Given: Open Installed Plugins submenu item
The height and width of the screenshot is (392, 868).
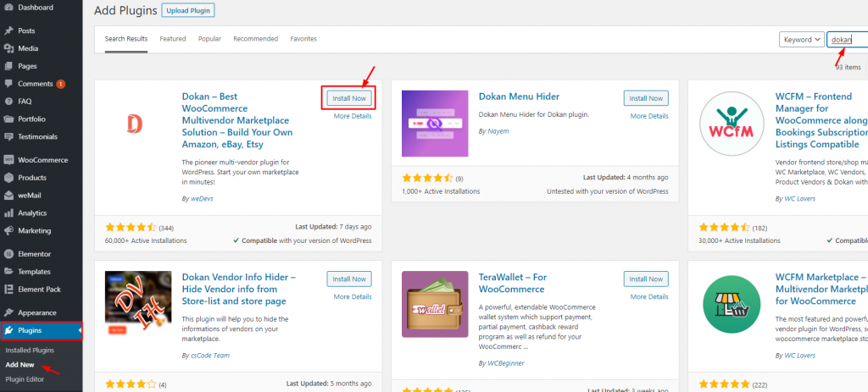Looking at the screenshot, I should [30, 350].
